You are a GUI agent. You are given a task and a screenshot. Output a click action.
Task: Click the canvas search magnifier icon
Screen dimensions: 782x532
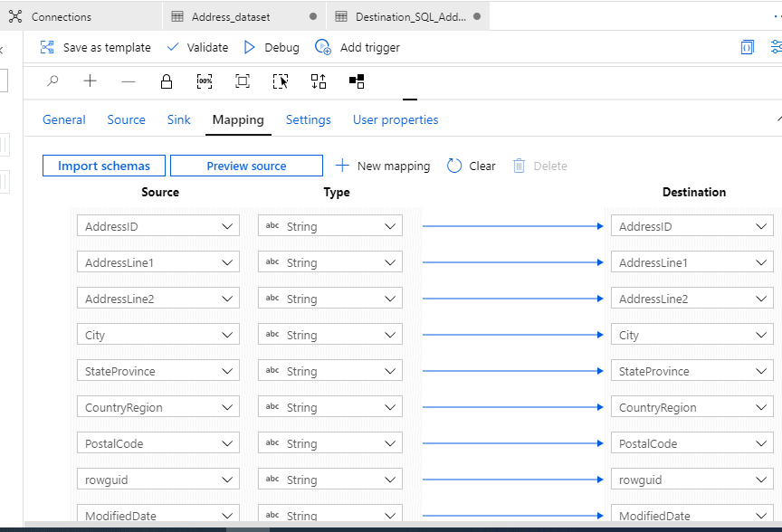coord(52,81)
